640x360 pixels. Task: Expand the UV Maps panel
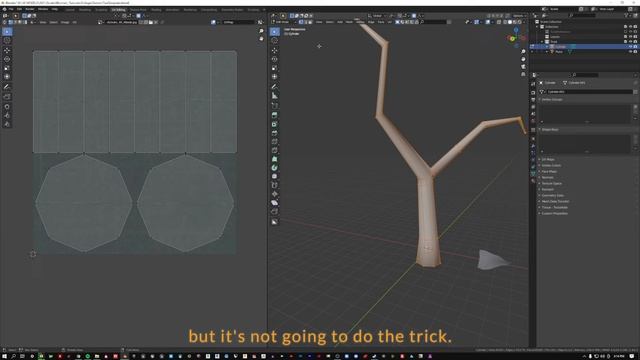pyautogui.click(x=547, y=159)
